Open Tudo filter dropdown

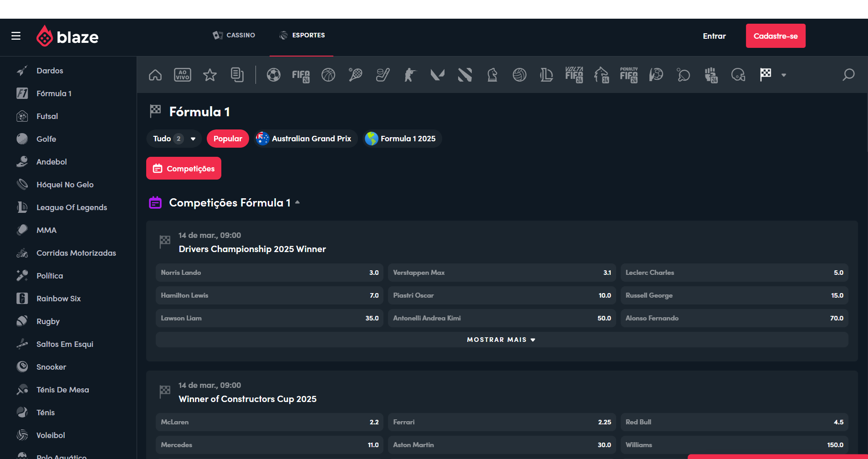tap(174, 139)
